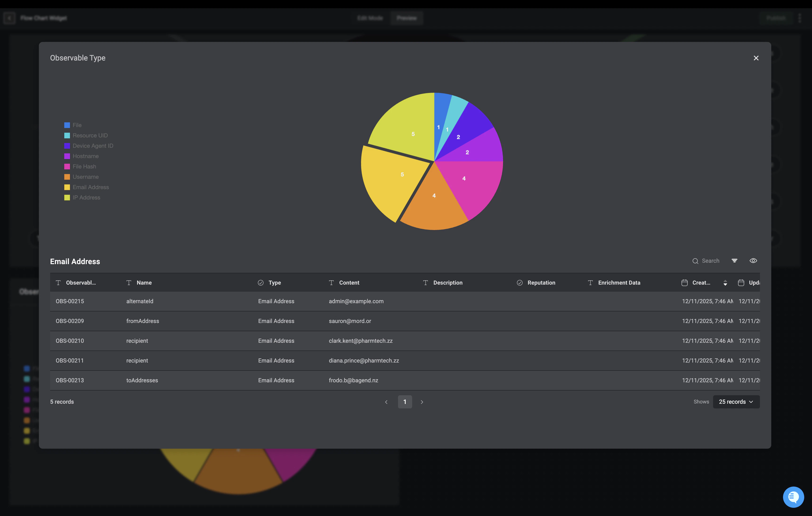The width and height of the screenshot is (812, 516).
Task: Click the filter icon above the table
Action: click(x=734, y=261)
